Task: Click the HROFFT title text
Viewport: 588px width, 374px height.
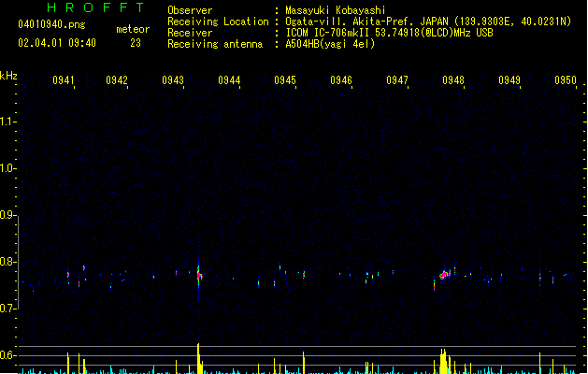Action: tap(95, 7)
